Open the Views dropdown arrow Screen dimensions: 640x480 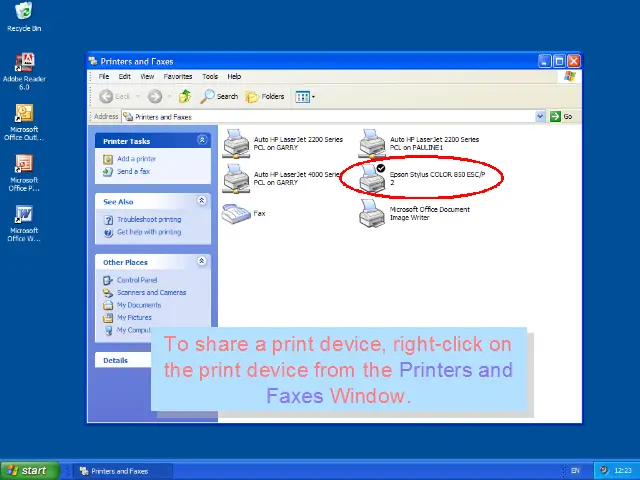(x=313, y=97)
